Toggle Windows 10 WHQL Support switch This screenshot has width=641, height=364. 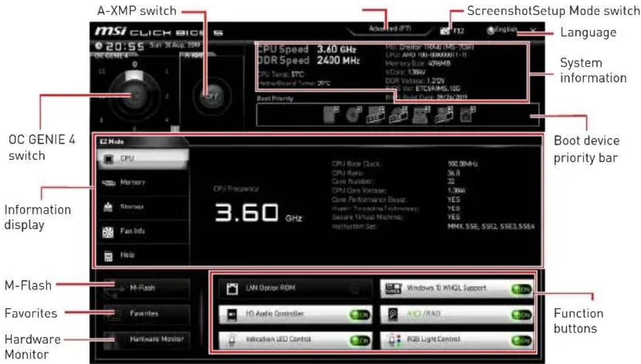click(521, 289)
